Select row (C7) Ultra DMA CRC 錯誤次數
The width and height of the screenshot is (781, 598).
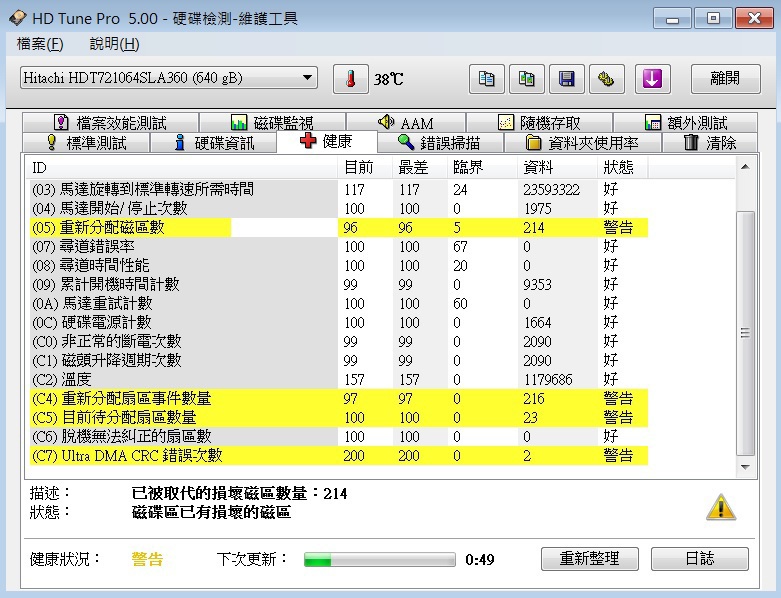[x=339, y=455]
